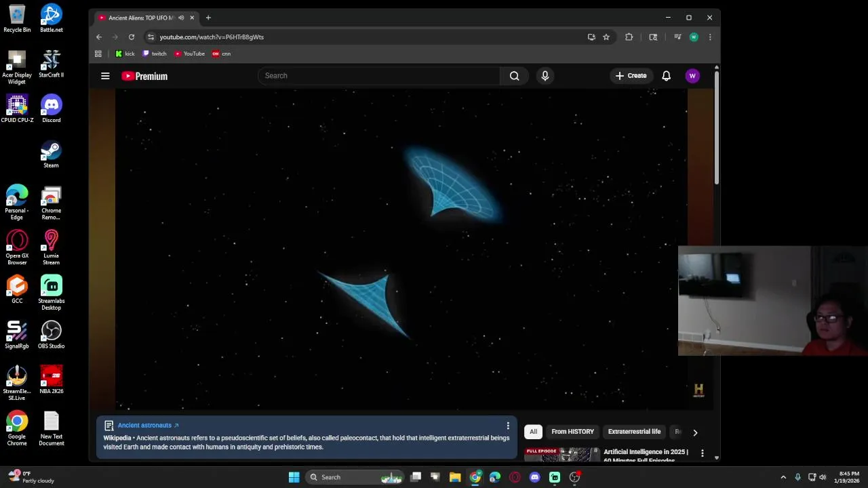This screenshot has height=488, width=868.
Task: Open the Chrome apps grid in bookmarks bar
Action: pyautogui.click(x=98, y=54)
